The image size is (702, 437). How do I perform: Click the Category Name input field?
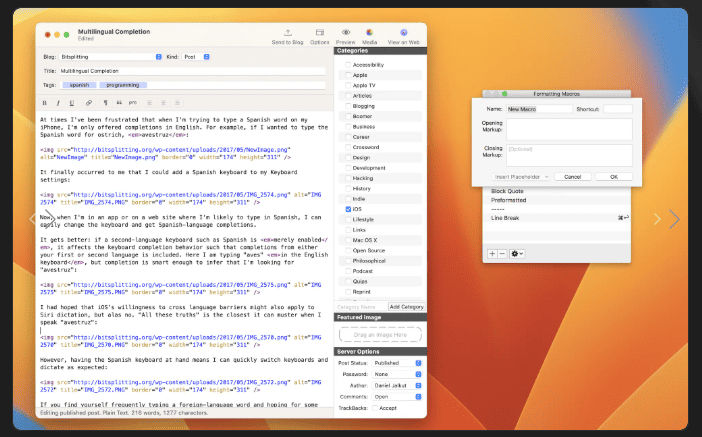[x=361, y=307]
